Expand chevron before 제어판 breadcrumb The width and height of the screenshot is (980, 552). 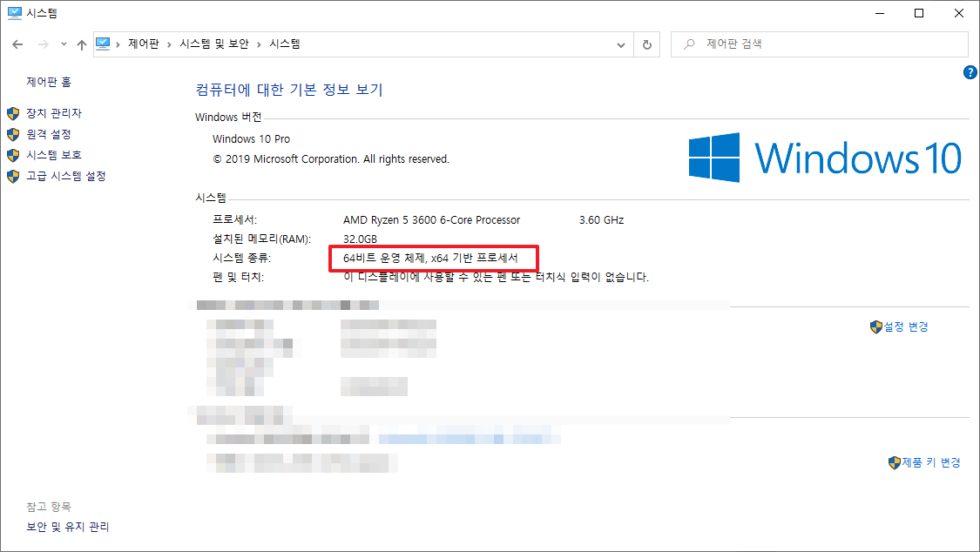click(118, 44)
